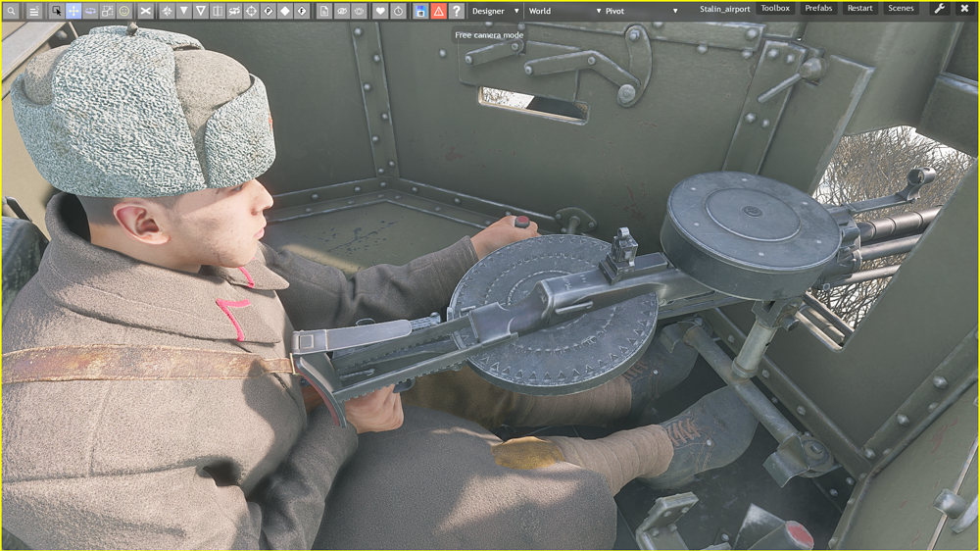The height and width of the screenshot is (551, 980).
Task: Open the Designer mode dropdown
Action: click(x=495, y=11)
